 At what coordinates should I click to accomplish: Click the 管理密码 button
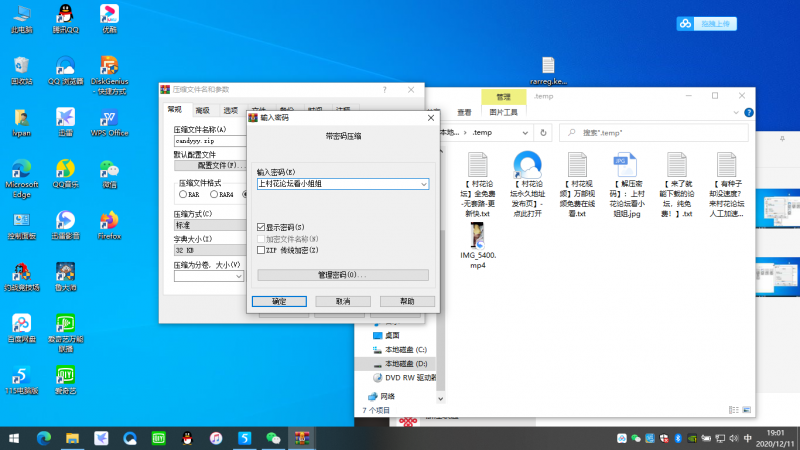point(342,275)
